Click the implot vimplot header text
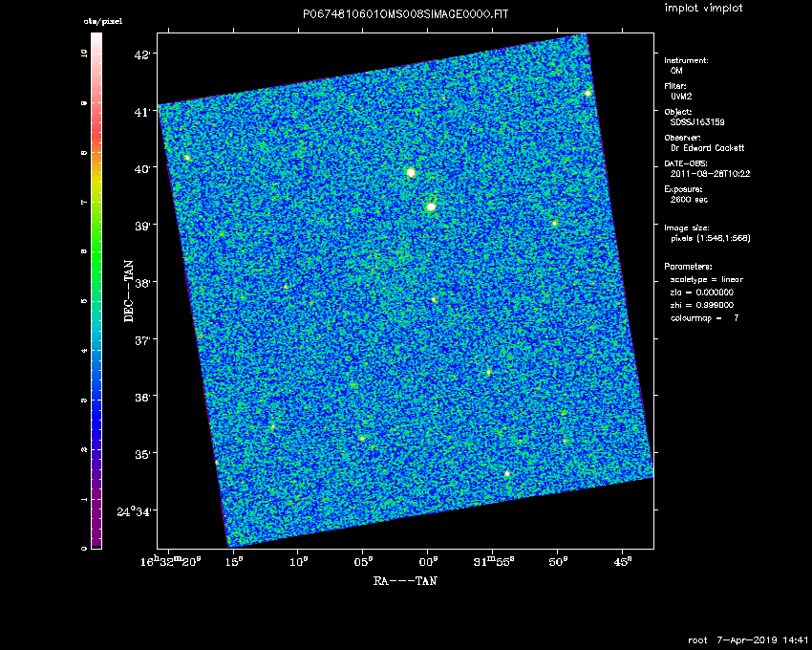This screenshot has height=650, width=812. (701, 8)
